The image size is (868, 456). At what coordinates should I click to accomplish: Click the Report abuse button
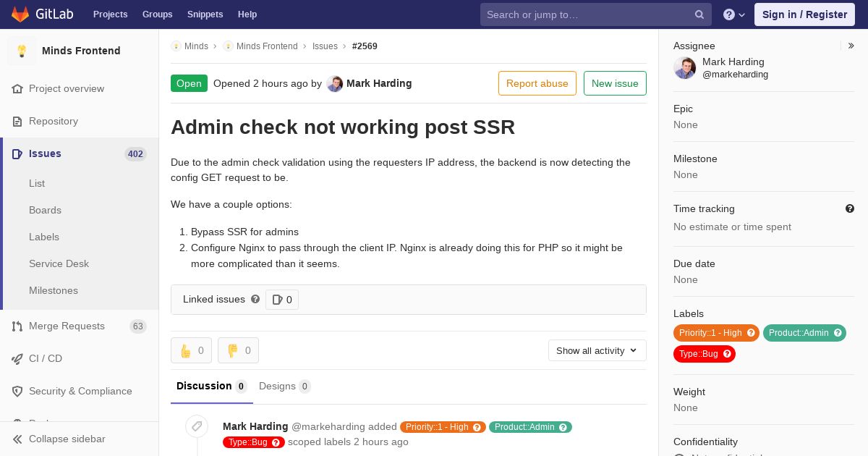tap(537, 83)
